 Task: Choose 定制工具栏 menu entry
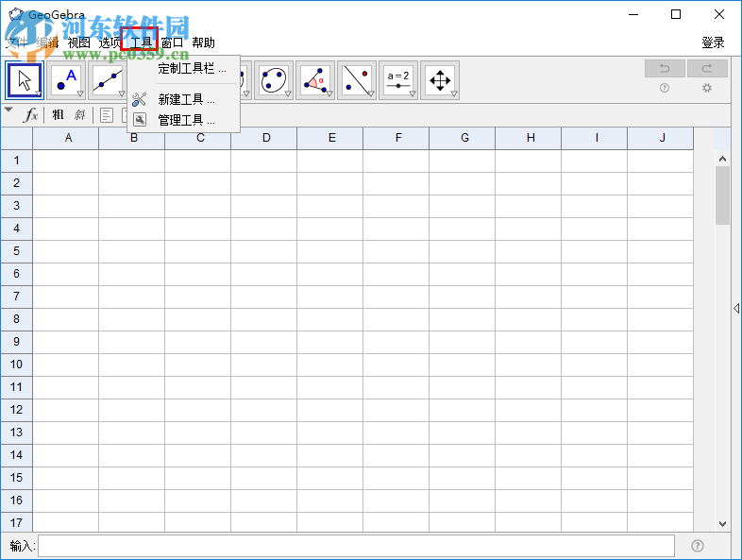coord(183,69)
